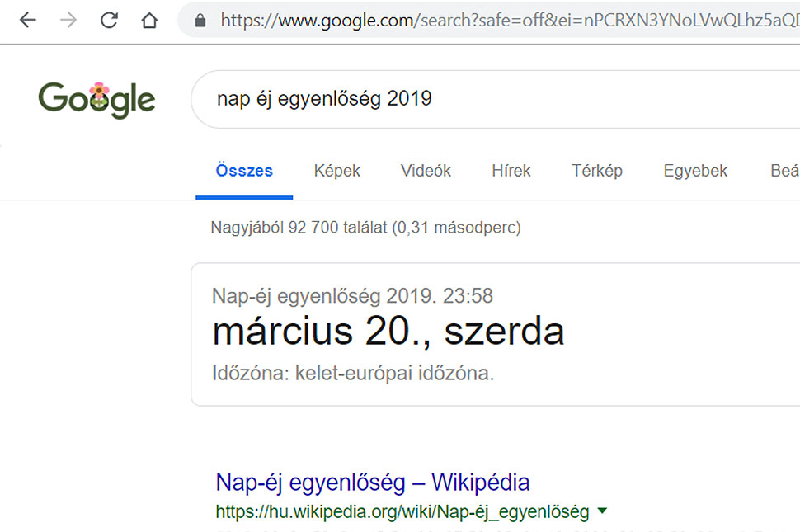Click the Google doodle logo
The image size is (800, 532).
coord(96,99)
